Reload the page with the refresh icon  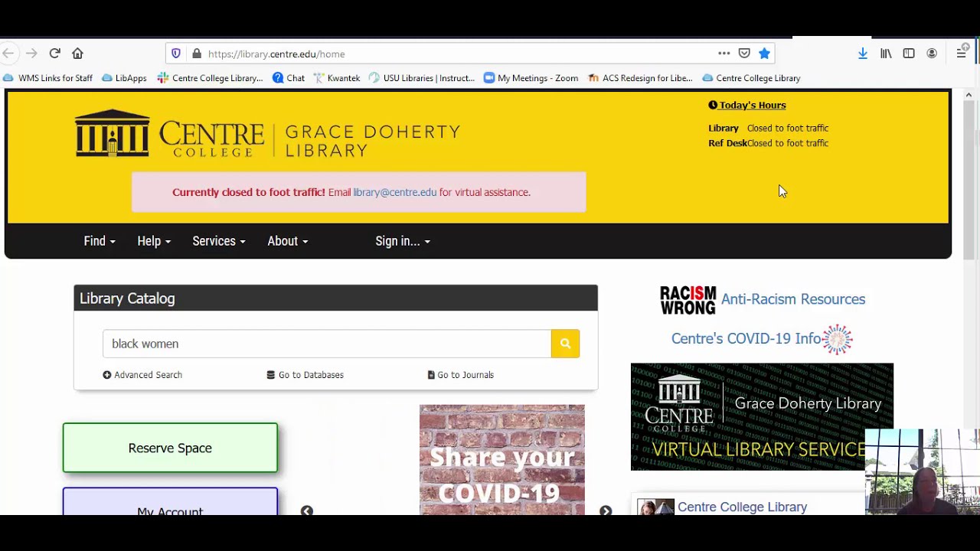click(54, 54)
